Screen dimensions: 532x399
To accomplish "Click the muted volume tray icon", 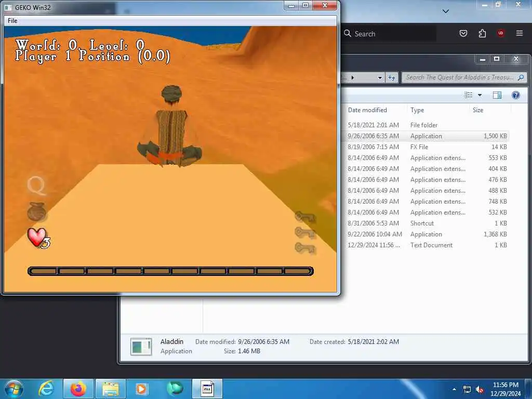I will (x=480, y=389).
